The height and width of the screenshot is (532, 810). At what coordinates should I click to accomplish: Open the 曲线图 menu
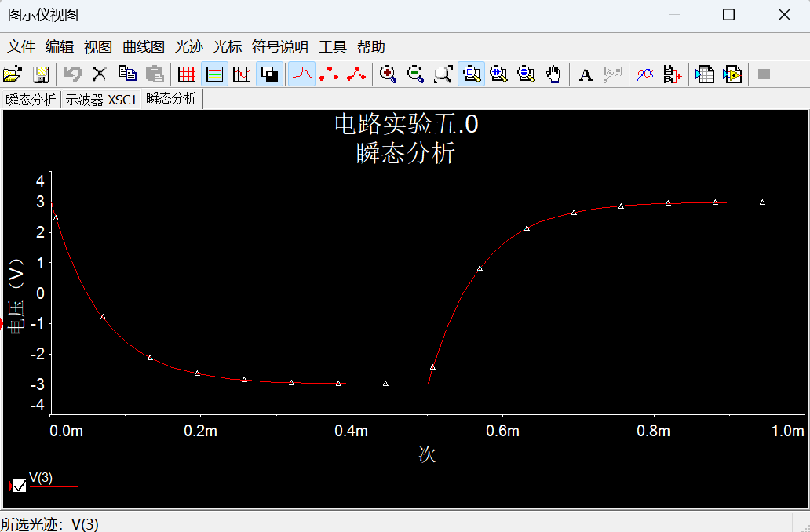(x=144, y=47)
